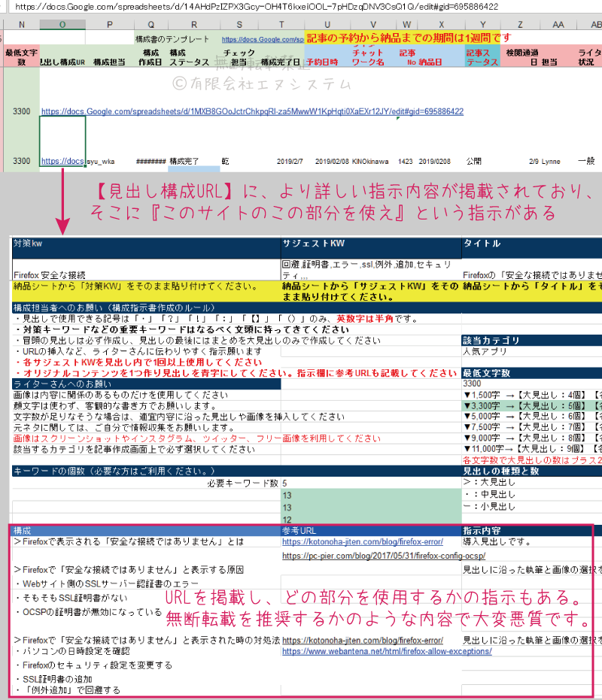Viewport: 602px width, 700px height.
Task: Open kotonoha-jiten link beside 導入見出しです
Action: pos(363,541)
